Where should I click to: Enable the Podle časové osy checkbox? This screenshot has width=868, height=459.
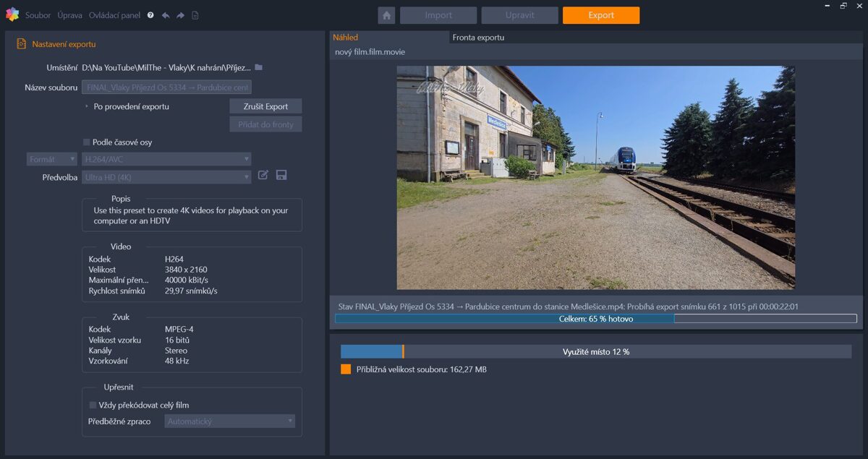[87, 142]
